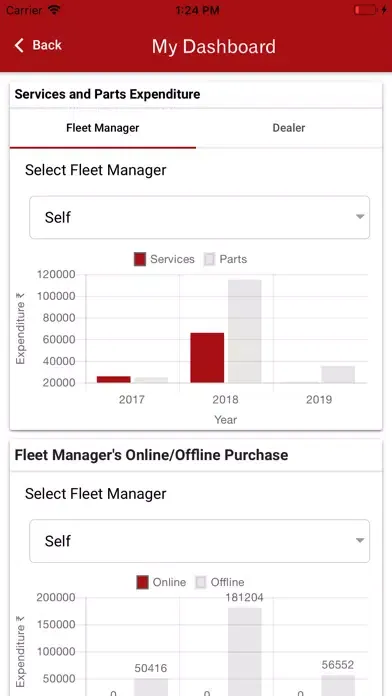Click the 2017 year axis label
This screenshot has width=392, height=696.
[x=132, y=399]
